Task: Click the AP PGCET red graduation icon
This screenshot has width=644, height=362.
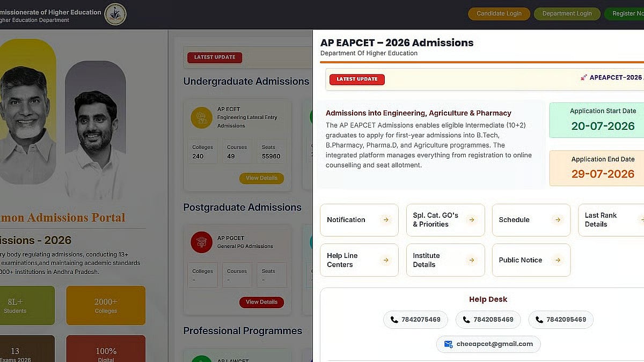Action: tap(202, 242)
